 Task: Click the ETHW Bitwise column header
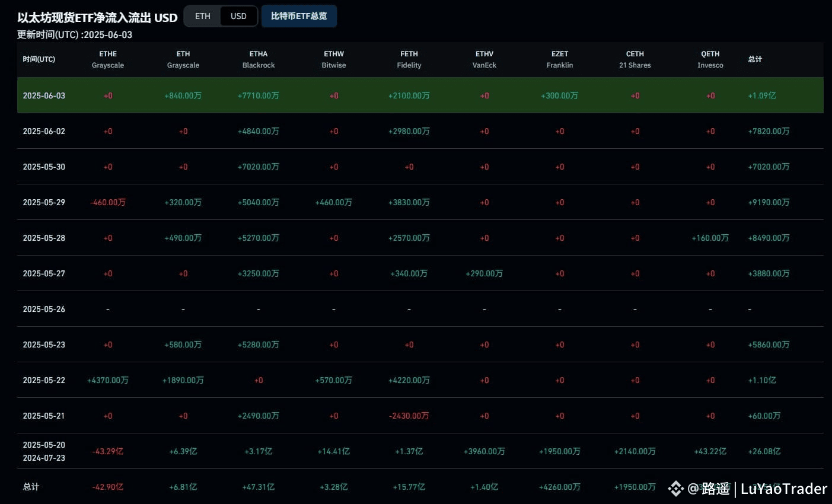334,59
